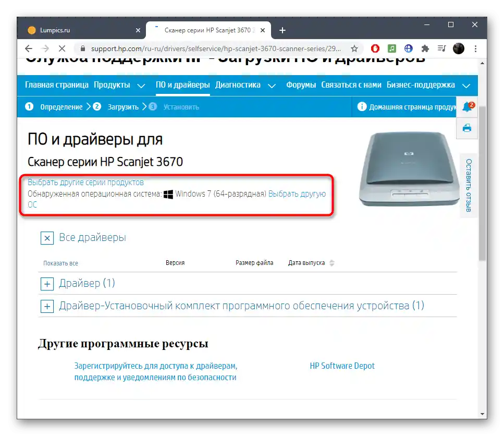Image resolution: width=504 pixels, height=436 pixels.
Task: Open HP Software Depot link
Action: click(x=342, y=366)
